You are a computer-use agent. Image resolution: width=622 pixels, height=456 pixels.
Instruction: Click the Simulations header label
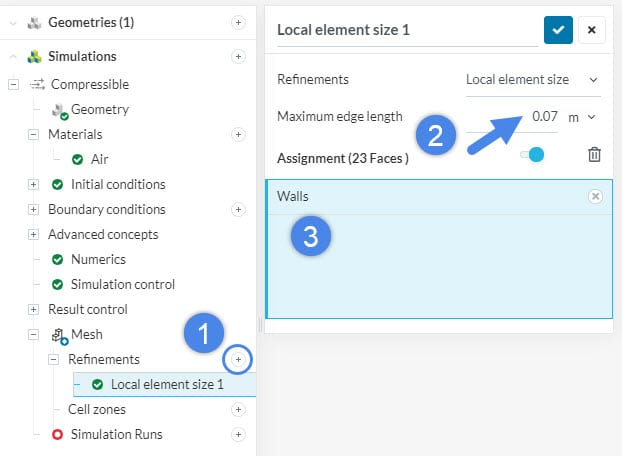point(82,57)
